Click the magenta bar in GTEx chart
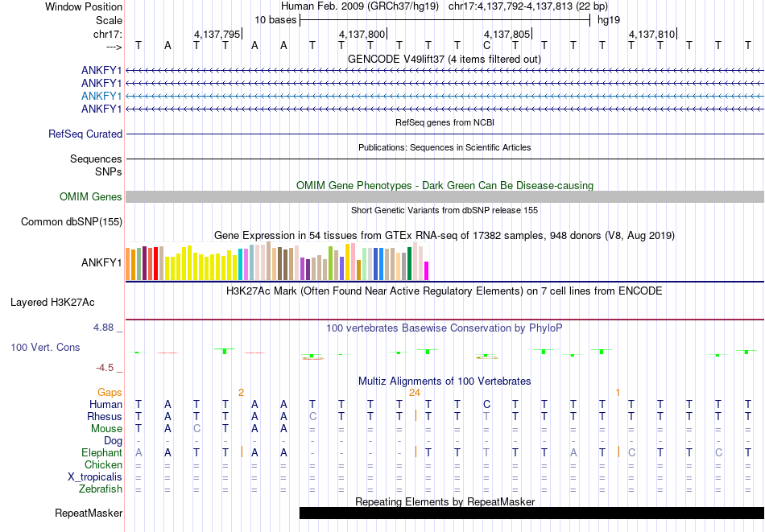The height and width of the screenshot is (532, 765). 427,270
